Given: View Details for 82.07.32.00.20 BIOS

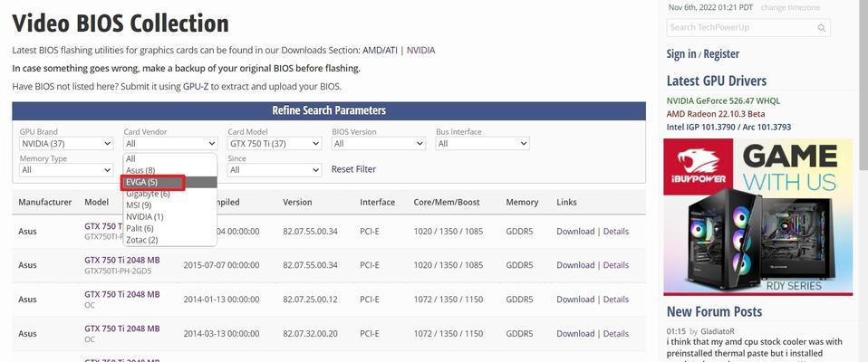Looking at the screenshot, I should pos(615,334).
